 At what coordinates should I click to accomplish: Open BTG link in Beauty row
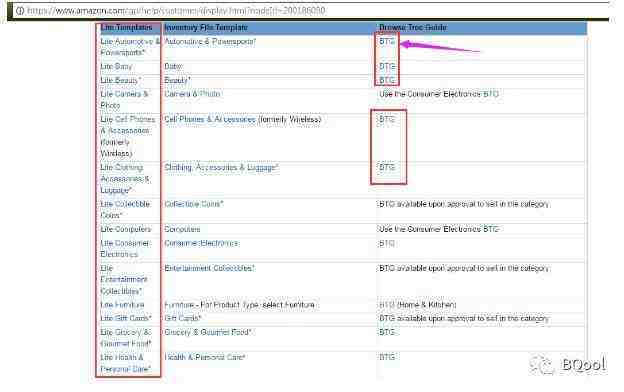tap(387, 80)
